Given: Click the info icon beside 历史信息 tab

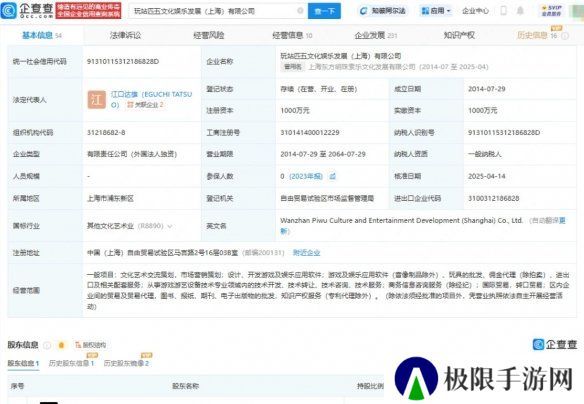Looking at the screenshot, I should click(x=565, y=36).
